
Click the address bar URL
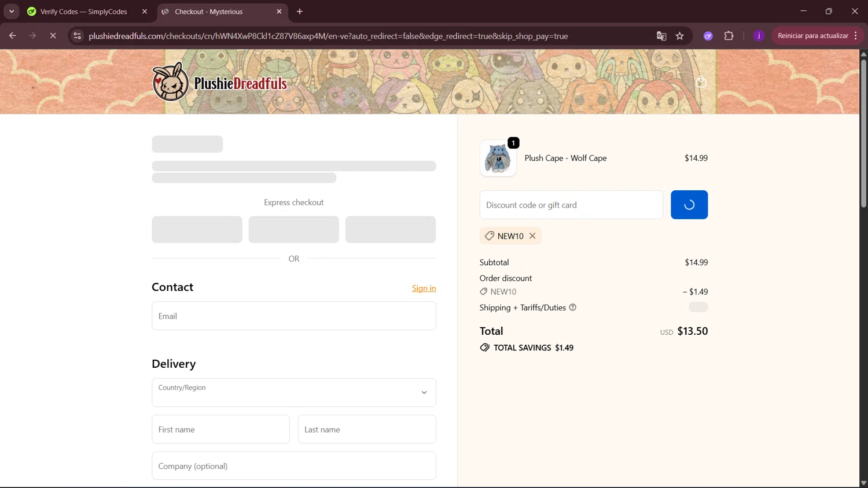pos(328,36)
